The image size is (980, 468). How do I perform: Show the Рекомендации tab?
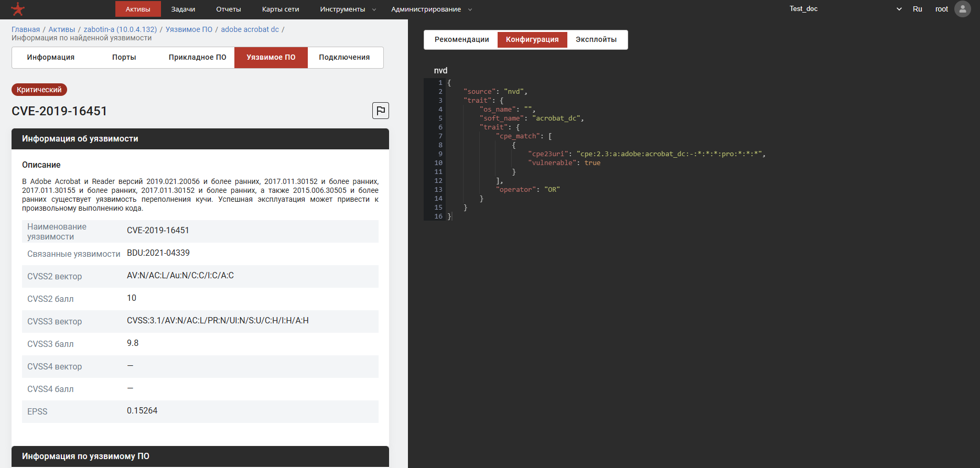tap(461, 40)
